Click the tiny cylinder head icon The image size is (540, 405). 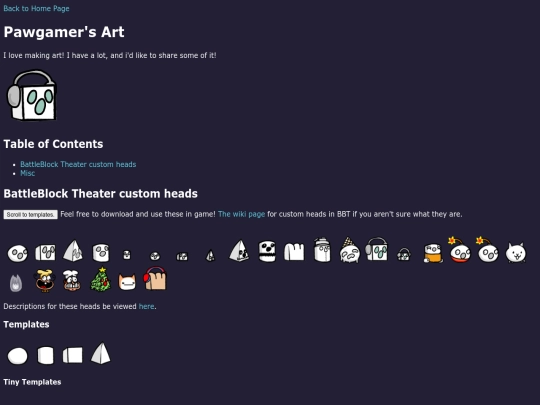point(127,255)
